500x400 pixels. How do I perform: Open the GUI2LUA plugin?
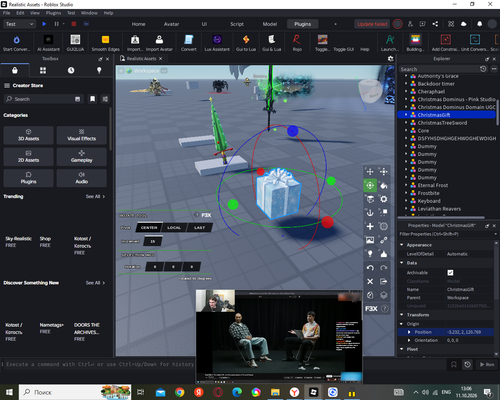click(x=75, y=43)
